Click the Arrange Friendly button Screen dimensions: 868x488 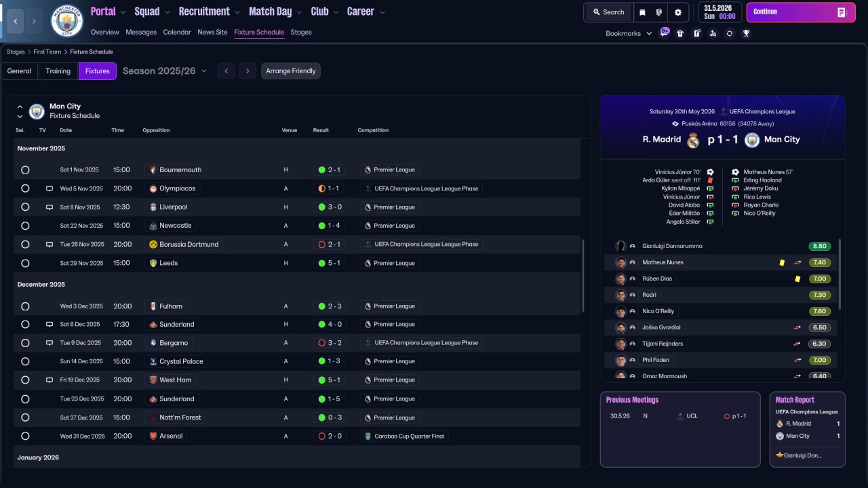coord(291,71)
